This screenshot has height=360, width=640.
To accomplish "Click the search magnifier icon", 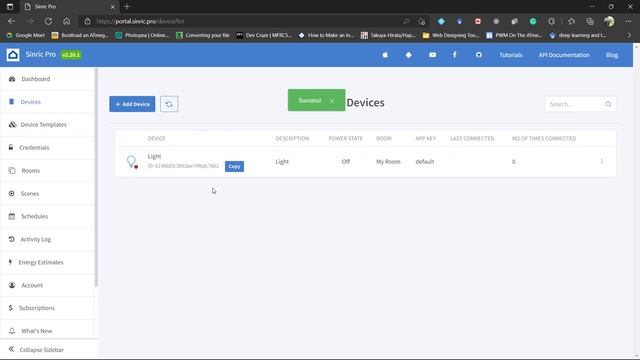I will [x=608, y=104].
